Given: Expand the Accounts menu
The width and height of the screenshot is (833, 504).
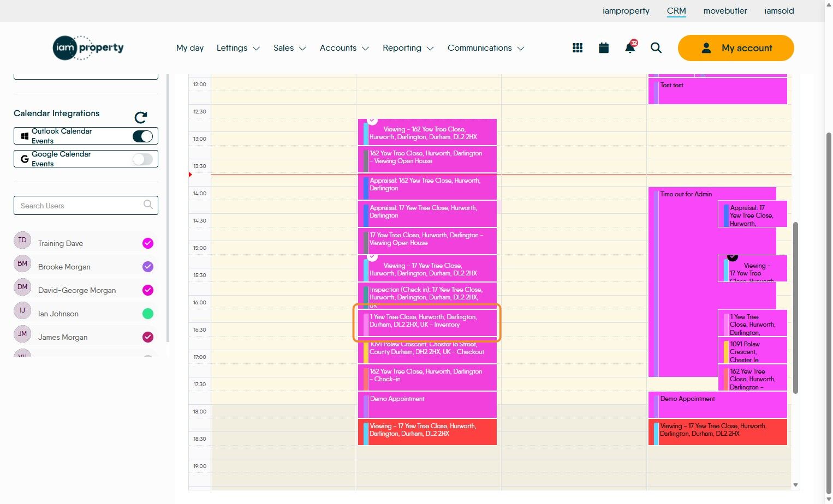Looking at the screenshot, I should coord(344,48).
